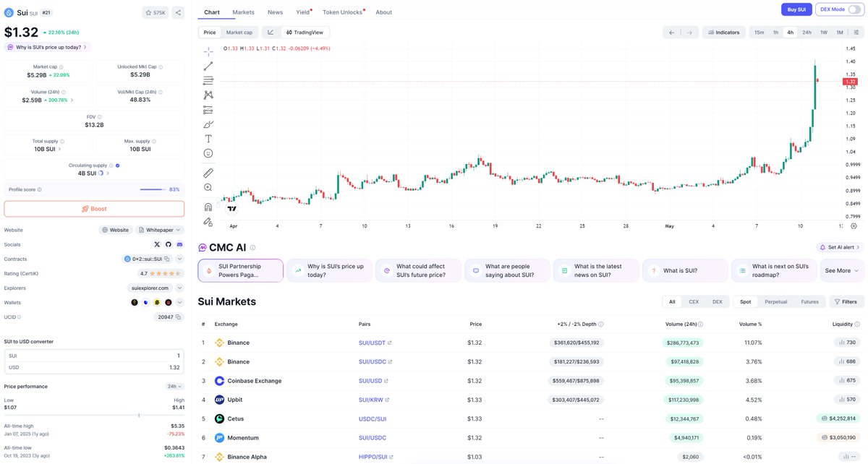Image resolution: width=868 pixels, height=464 pixels.
Task: Select the trend line drawing tool
Action: click(208, 66)
